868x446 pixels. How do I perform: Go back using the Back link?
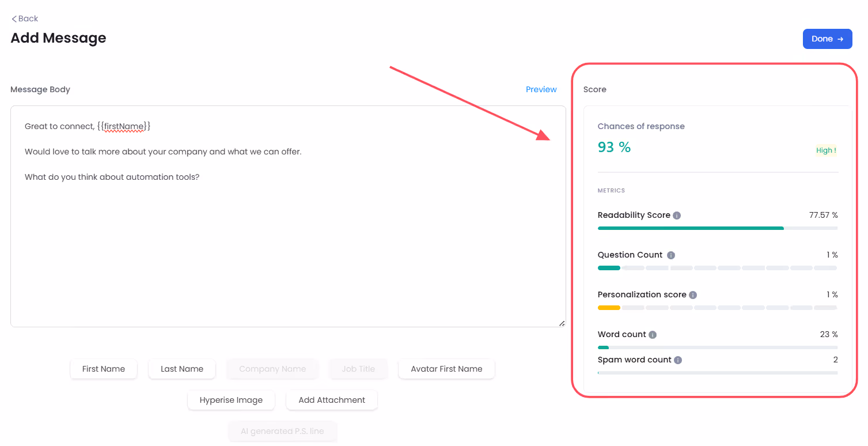[x=25, y=18]
